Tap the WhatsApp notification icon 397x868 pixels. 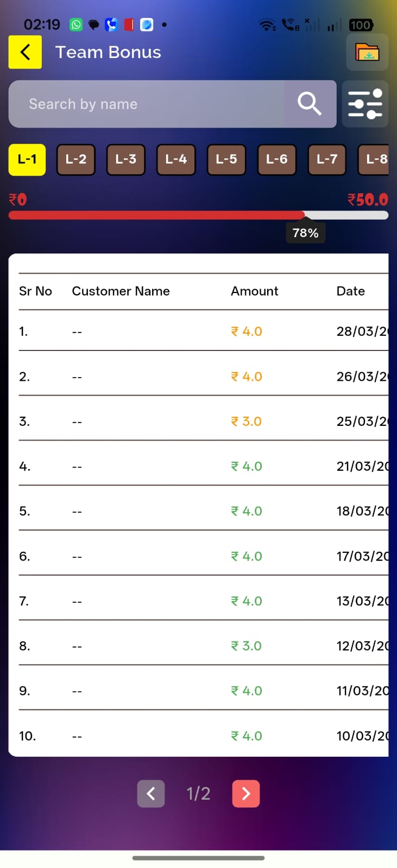(76, 24)
